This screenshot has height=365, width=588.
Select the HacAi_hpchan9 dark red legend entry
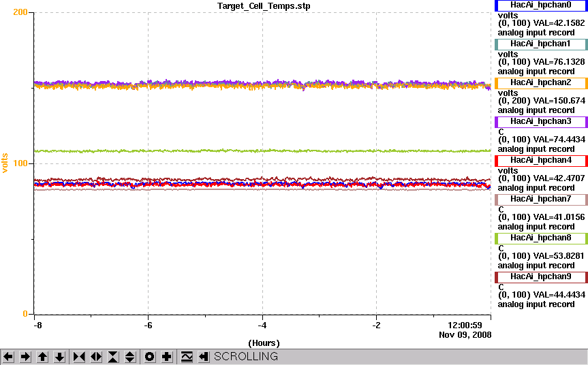pyautogui.click(x=541, y=277)
